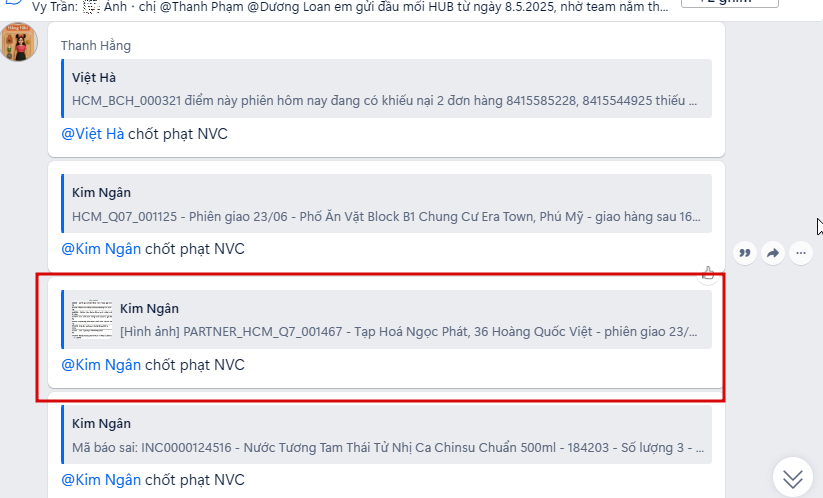This screenshot has height=498, width=823.
Task: Click @Kim Ngân mention above highlighted message
Action: [101, 249]
